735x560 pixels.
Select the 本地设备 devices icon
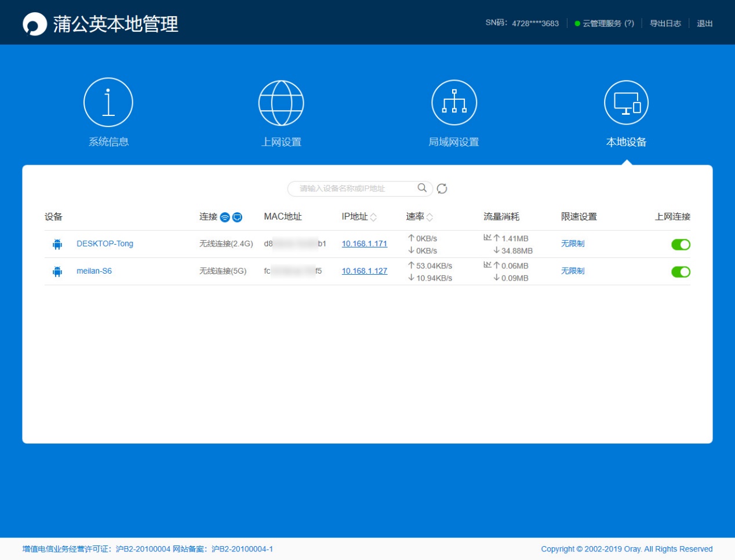627,103
